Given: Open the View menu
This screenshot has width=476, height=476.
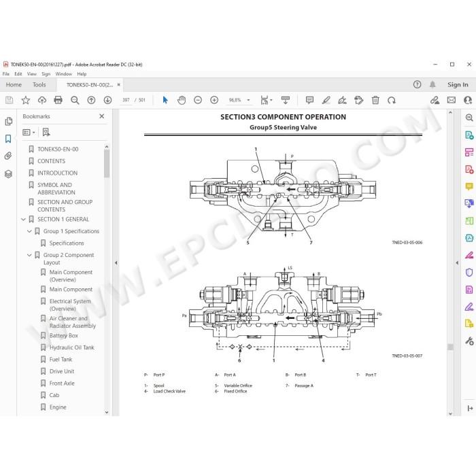Looking at the screenshot, I should (x=31, y=73).
